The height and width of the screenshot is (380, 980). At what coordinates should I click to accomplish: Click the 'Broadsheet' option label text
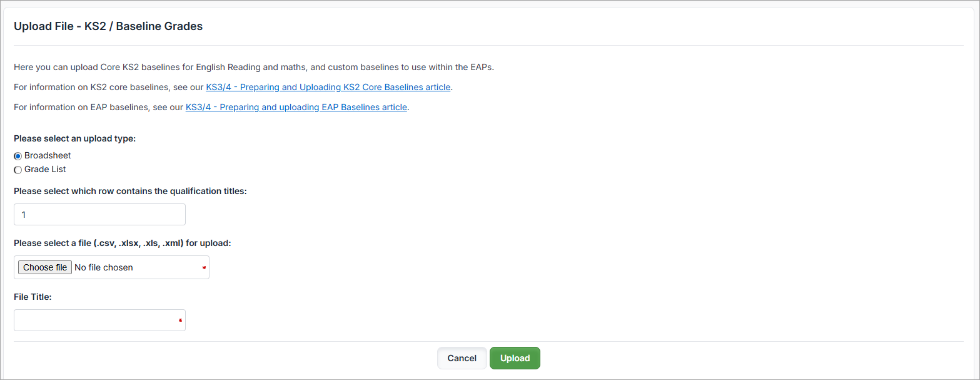point(48,155)
